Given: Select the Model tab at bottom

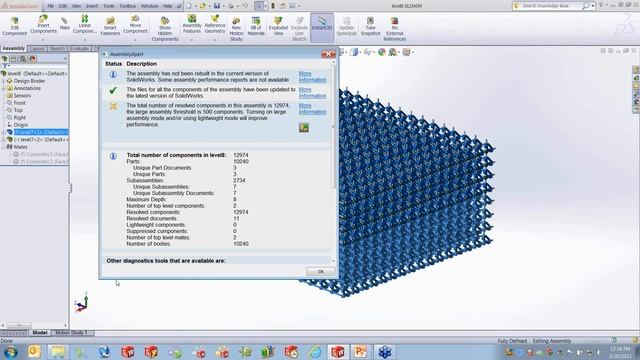Looking at the screenshot, I should pos(40,333).
